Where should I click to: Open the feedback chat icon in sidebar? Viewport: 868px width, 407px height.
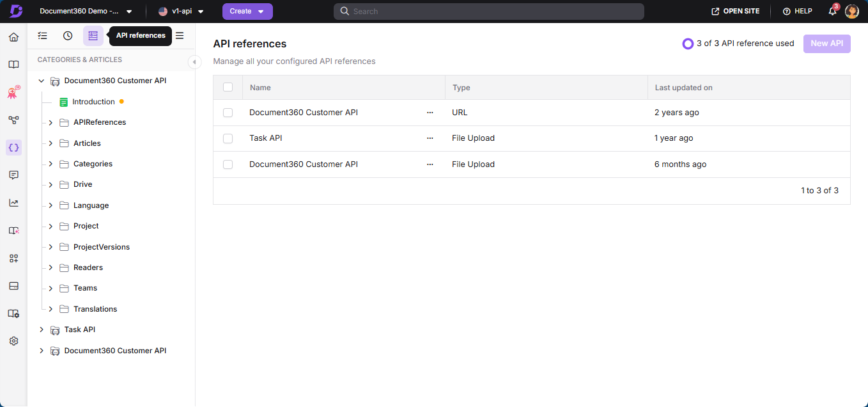pyautogui.click(x=13, y=175)
